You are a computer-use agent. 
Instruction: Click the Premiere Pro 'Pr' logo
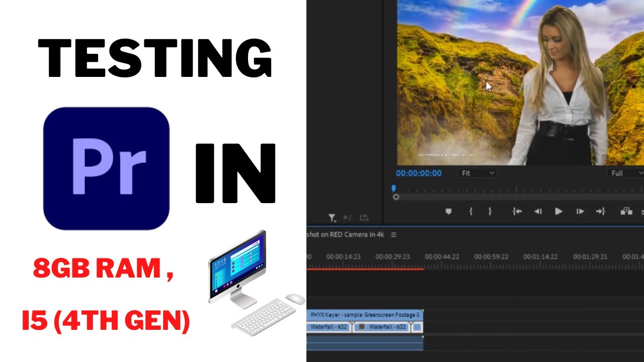click(107, 168)
